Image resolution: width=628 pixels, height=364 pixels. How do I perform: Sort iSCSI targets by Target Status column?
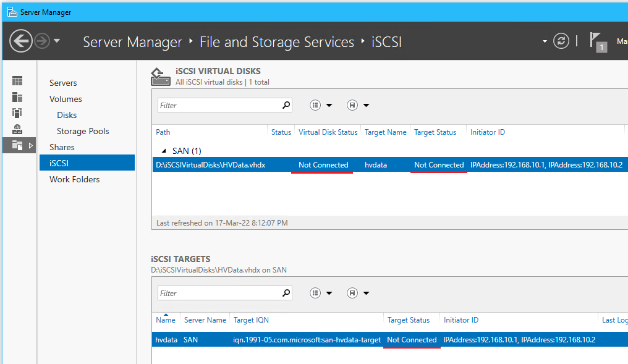coord(409,320)
